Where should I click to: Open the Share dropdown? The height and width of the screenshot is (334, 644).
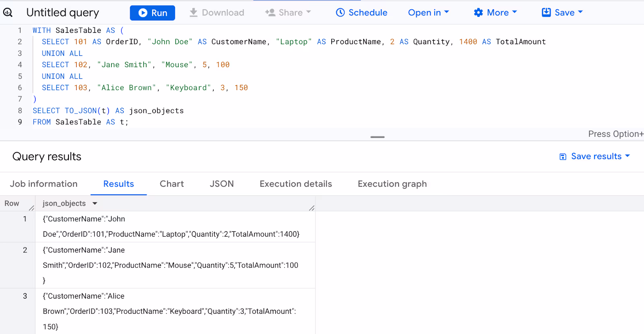288,12
